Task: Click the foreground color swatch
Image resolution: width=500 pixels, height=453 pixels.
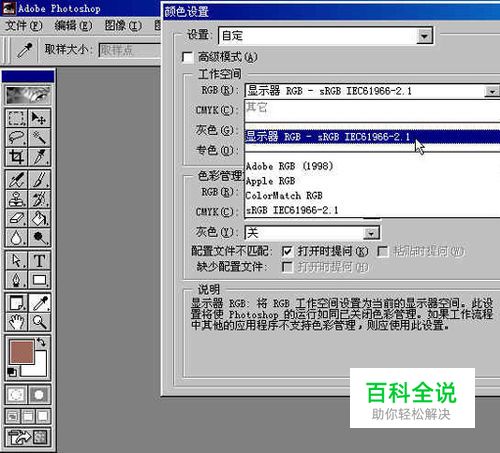Action: [x=22, y=352]
